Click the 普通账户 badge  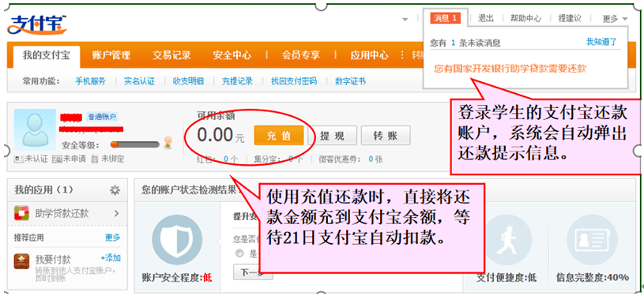point(101,117)
